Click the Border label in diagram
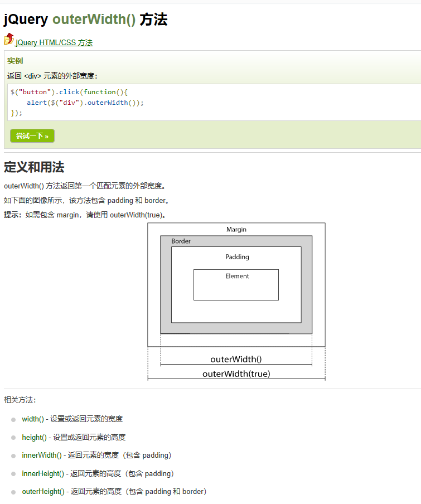This screenshot has height=504, width=421. tap(181, 241)
